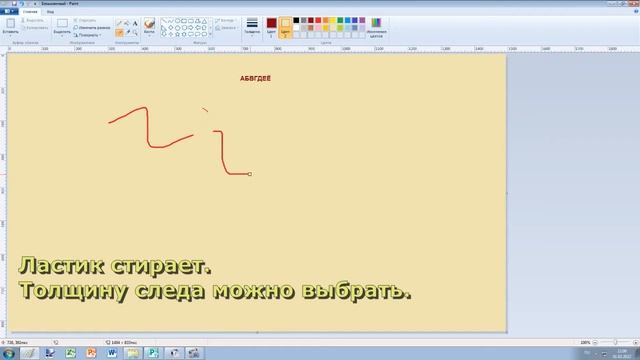Open Excel from the taskbar
This screenshot has height=360, width=640.
[71, 353]
